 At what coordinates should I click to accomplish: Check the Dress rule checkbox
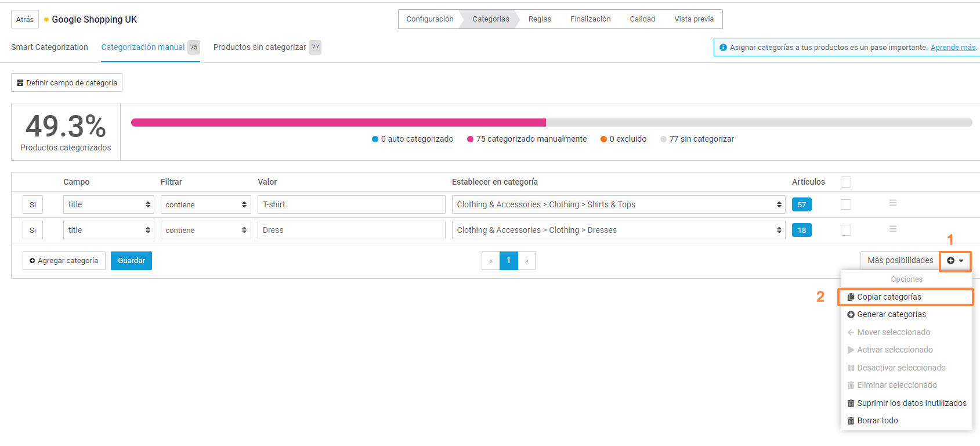pos(846,231)
